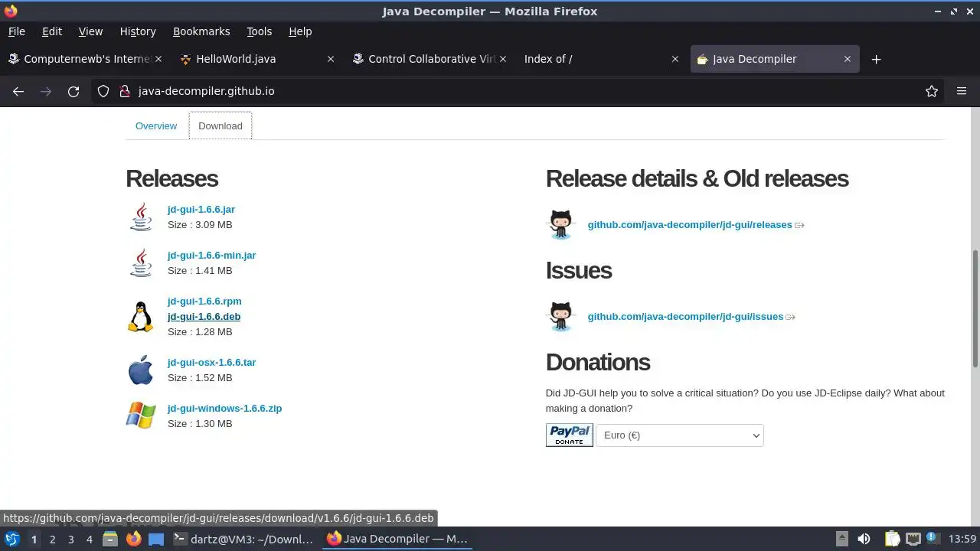Launch Firefox from taskbar quick-launch icon
The width and height of the screenshot is (980, 551).
click(134, 539)
